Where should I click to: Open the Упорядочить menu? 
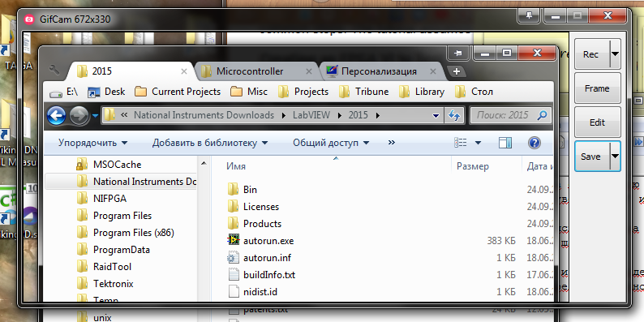(x=92, y=143)
